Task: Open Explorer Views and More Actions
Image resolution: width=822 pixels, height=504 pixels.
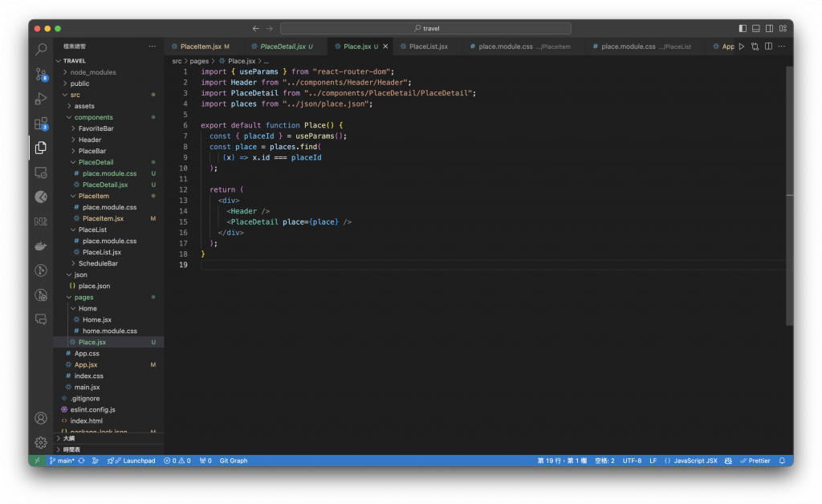Action: (152, 46)
